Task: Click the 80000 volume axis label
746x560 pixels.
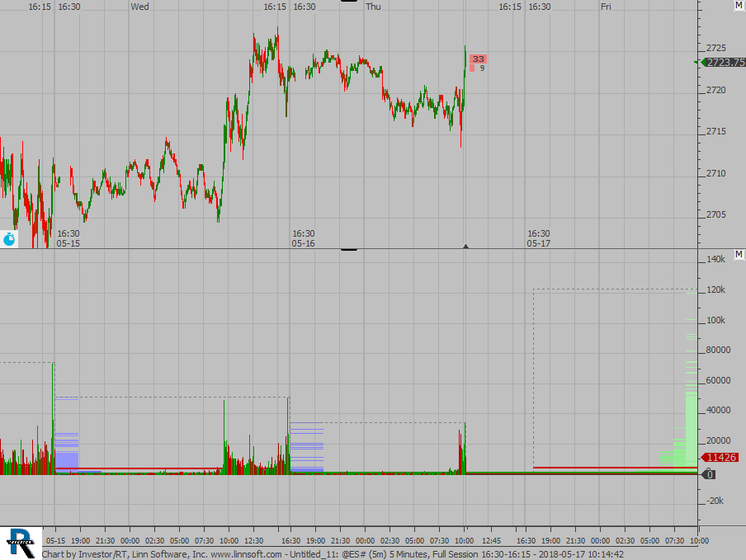Action: (x=719, y=350)
